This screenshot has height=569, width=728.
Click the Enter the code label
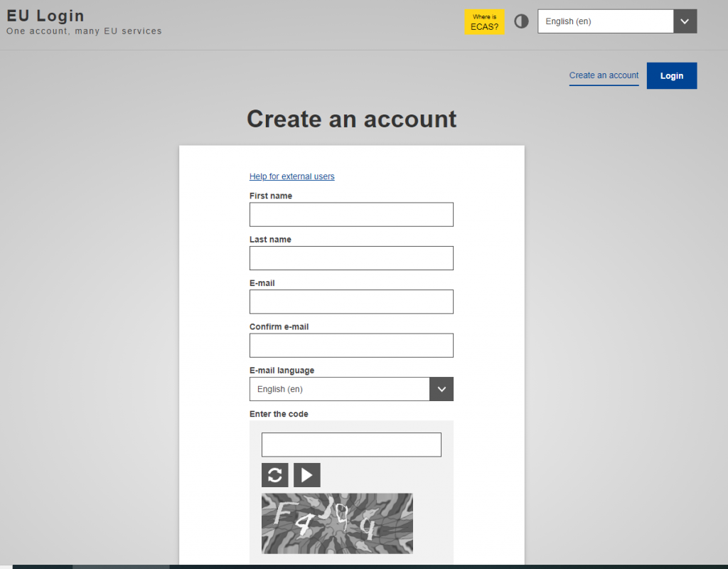coord(279,414)
